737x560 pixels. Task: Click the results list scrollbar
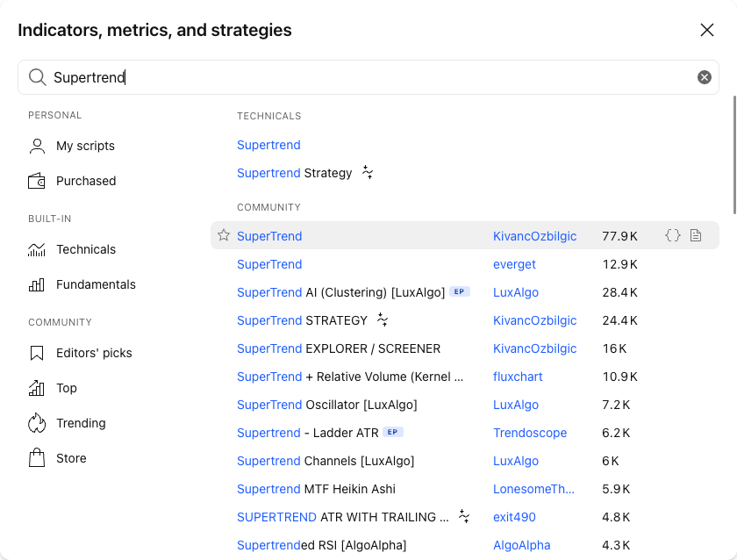click(x=734, y=155)
